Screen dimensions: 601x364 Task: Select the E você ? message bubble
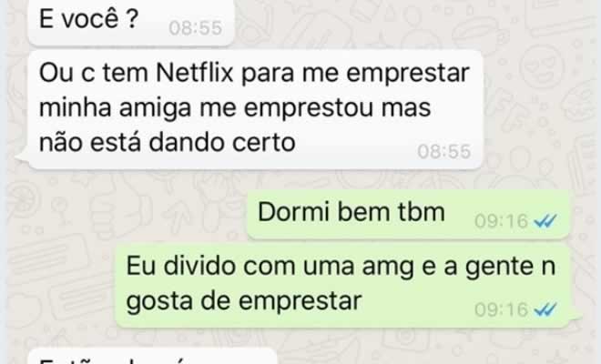point(131,22)
